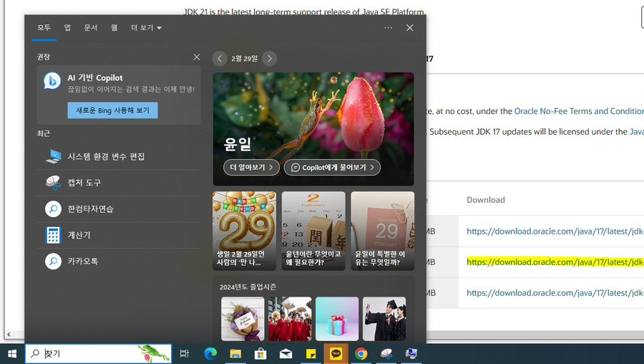Click the browser horizontal scrollbar left arrow
The width and height of the screenshot is (644, 364).
pos(9,335)
